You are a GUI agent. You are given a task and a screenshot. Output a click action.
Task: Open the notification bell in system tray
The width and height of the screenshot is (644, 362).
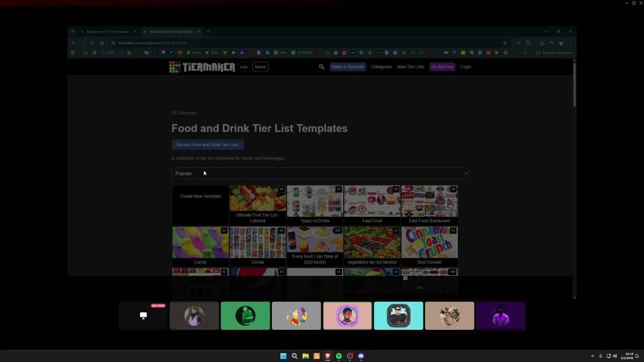637,356
